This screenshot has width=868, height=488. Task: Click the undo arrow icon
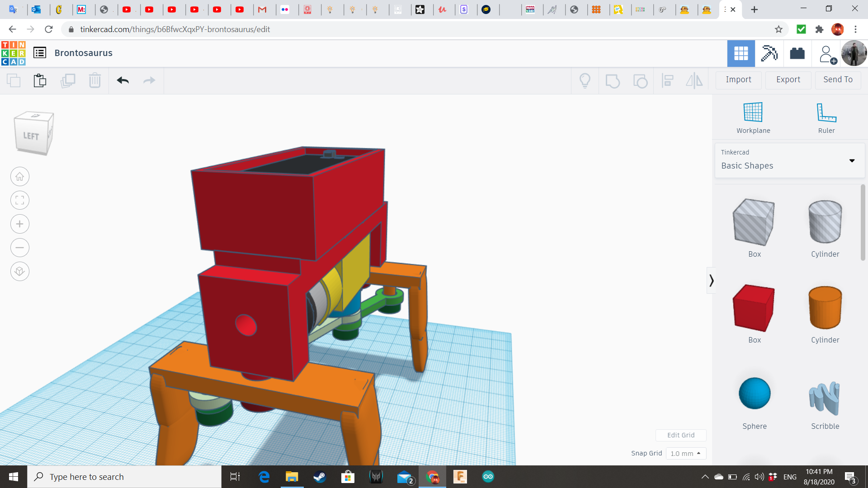pos(123,80)
